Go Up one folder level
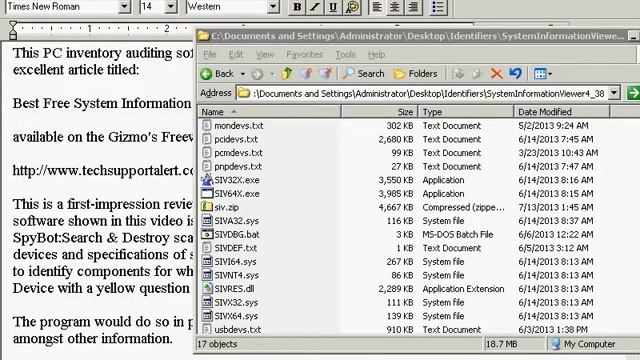Screen dimensions: 640x360 pyautogui.click(x=287, y=73)
